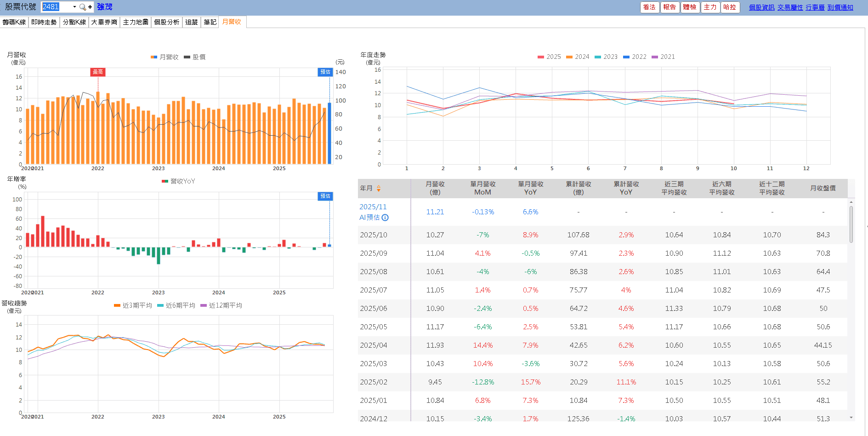Screen dimensions: 868x436
Task: Click the stock code input field
Action: [x=56, y=7]
